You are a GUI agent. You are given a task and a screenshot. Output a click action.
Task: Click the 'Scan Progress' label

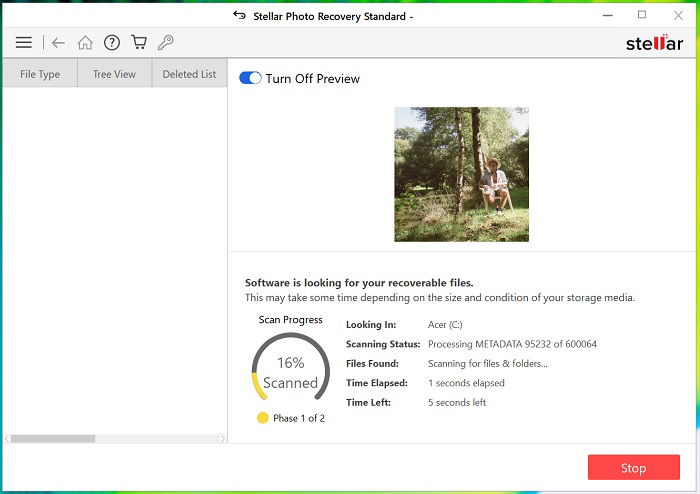click(x=291, y=320)
